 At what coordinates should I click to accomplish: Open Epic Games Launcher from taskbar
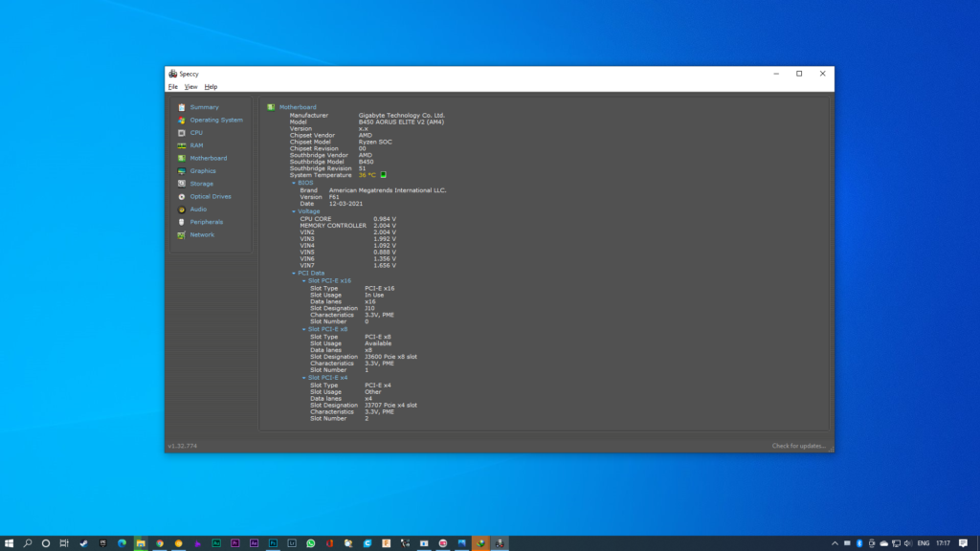(103, 543)
